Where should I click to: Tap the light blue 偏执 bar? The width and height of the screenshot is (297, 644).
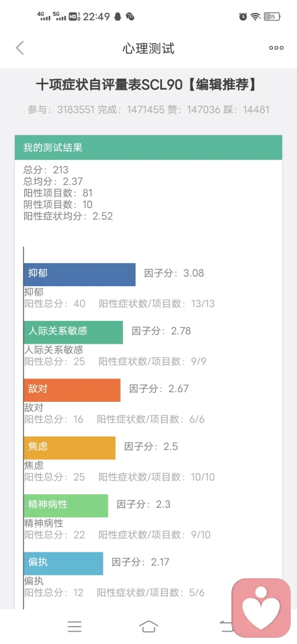click(x=64, y=563)
